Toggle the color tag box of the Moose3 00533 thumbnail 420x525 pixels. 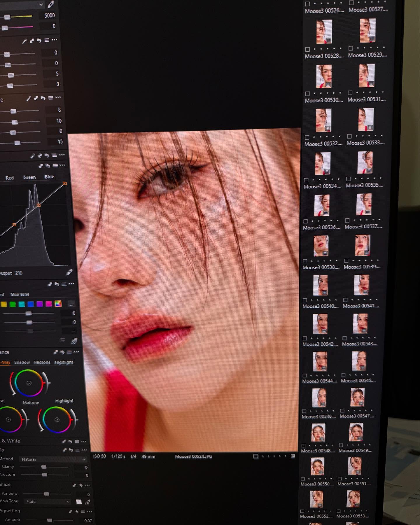[349, 136]
